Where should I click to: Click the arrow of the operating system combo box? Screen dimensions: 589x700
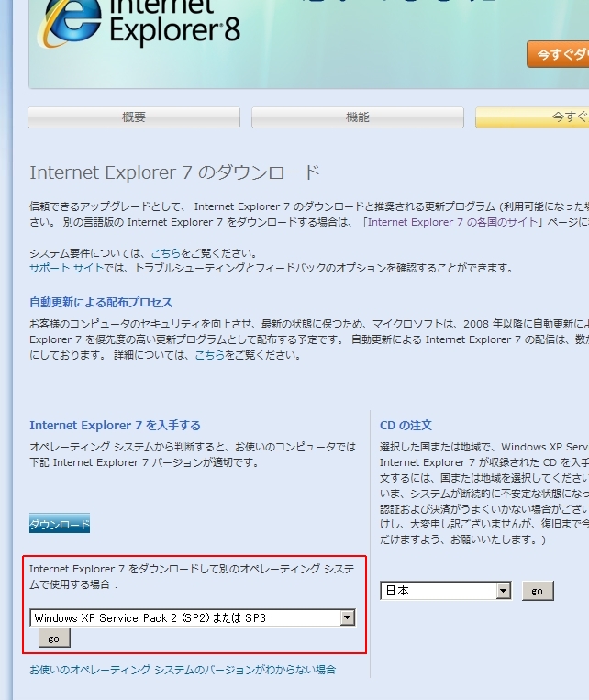348,617
